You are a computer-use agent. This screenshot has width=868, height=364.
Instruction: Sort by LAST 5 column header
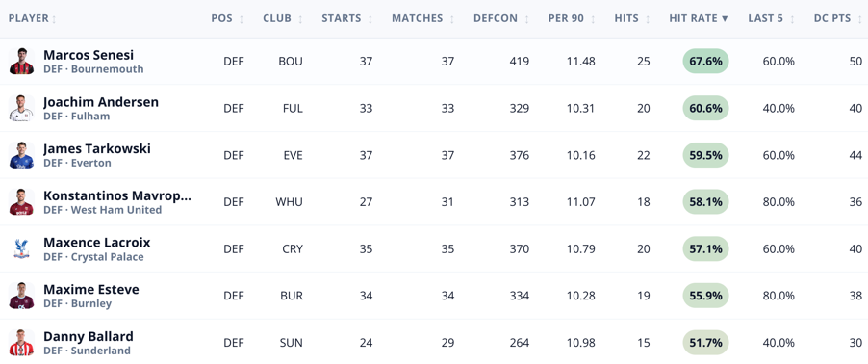[772, 18]
